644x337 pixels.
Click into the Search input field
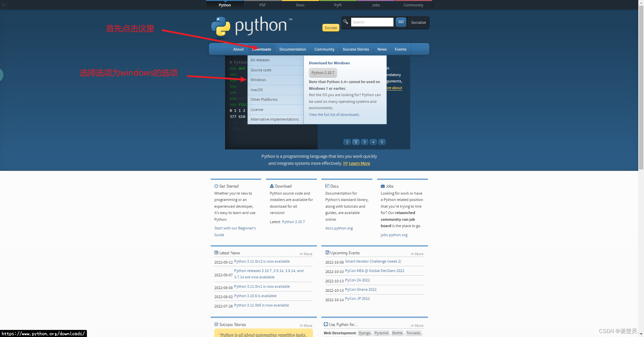pos(372,22)
